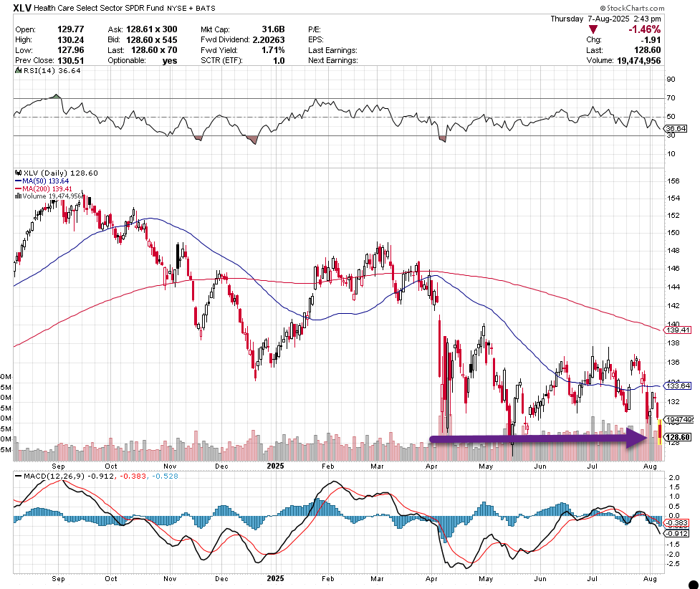Click the yellow-highlighted latest candlestick
Viewport: 700px width, 589px height.
661,431
